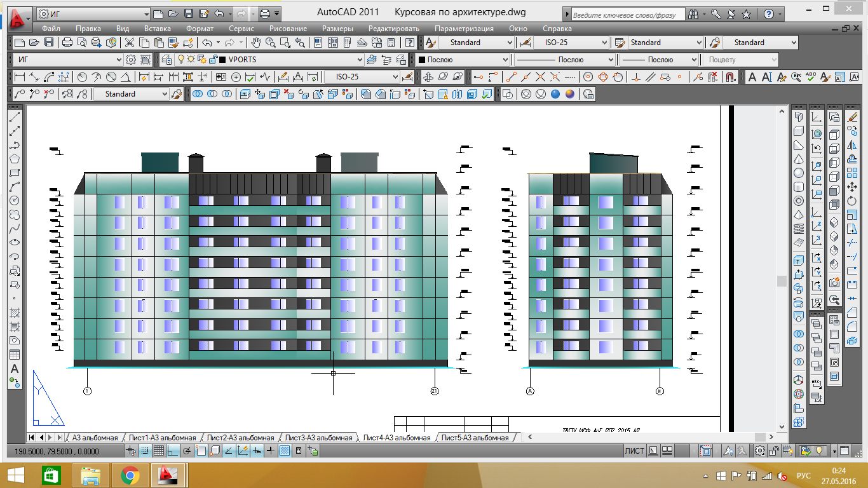Click in the keyword search field
The height and width of the screenshot is (488, 868).
click(628, 15)
